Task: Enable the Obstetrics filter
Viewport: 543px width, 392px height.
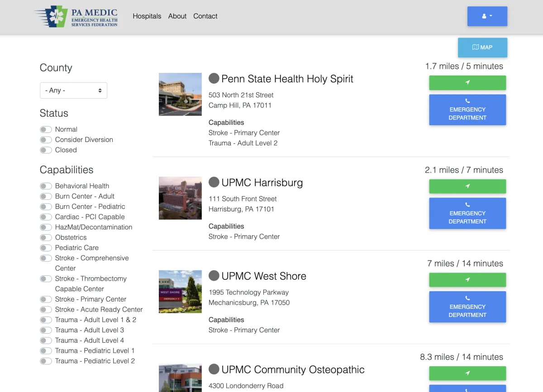Action: 46,238
